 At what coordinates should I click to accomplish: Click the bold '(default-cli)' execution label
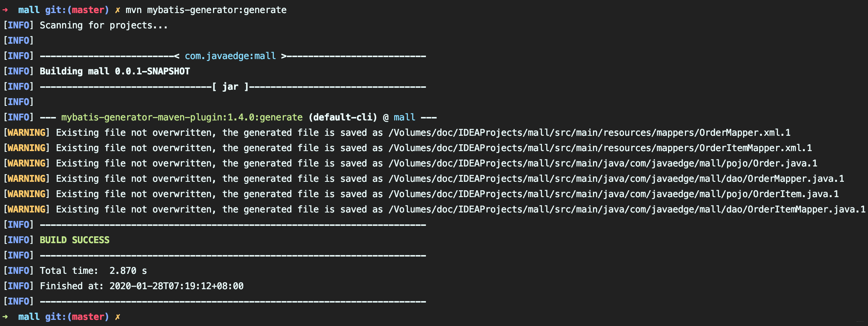(x=343, y=117)
